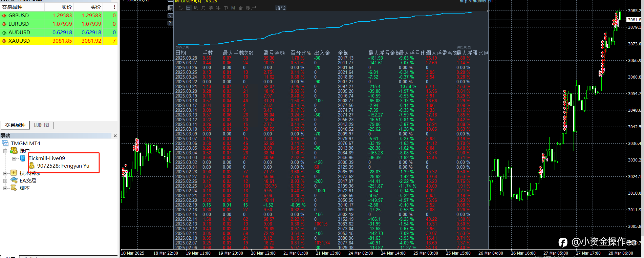
Task: Click the 余额 column header
Action: click(x=343, y=53)
